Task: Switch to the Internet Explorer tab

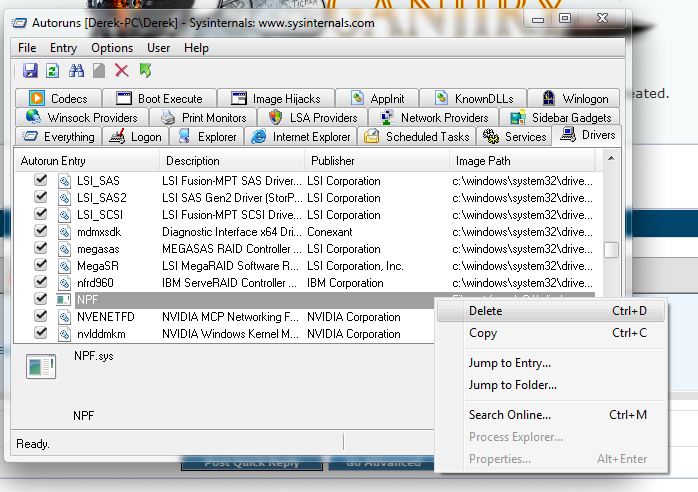Action: click(x=300, y=137)
